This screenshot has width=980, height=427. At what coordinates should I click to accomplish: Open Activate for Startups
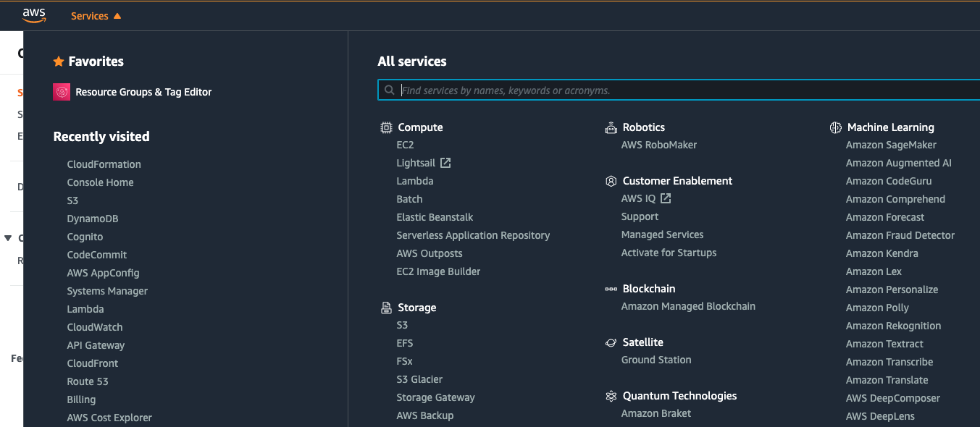point(669,253)
